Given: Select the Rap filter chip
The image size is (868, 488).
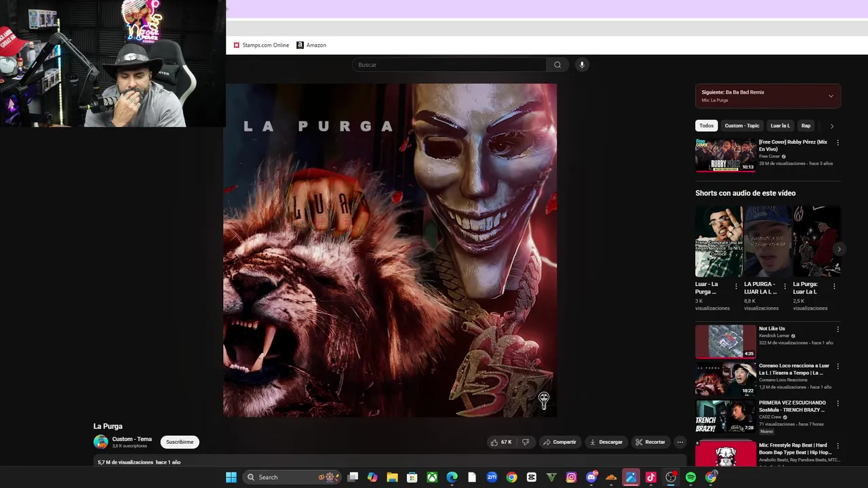Looking at the screenshot, I should 806,125.
